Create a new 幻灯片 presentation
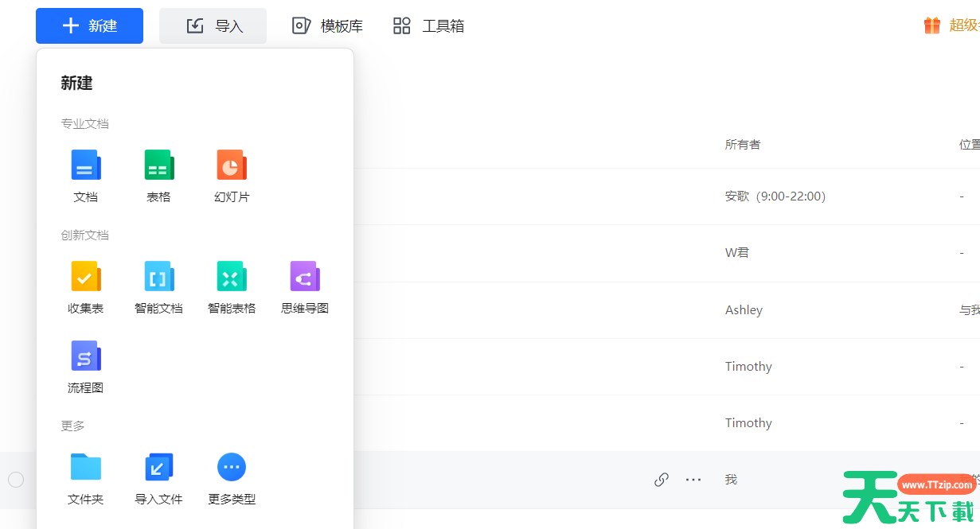 [232, 165]
